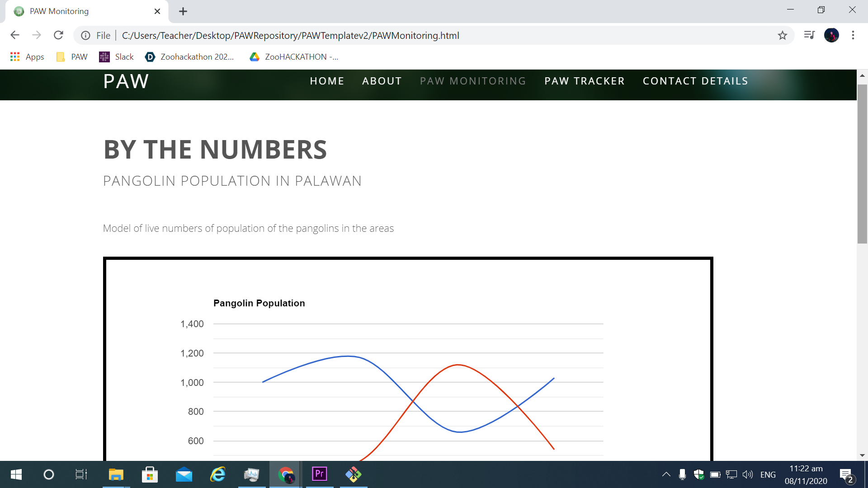Open Slack bookmark
This screenshot has width=868, height=488.
tap(117, 57)
